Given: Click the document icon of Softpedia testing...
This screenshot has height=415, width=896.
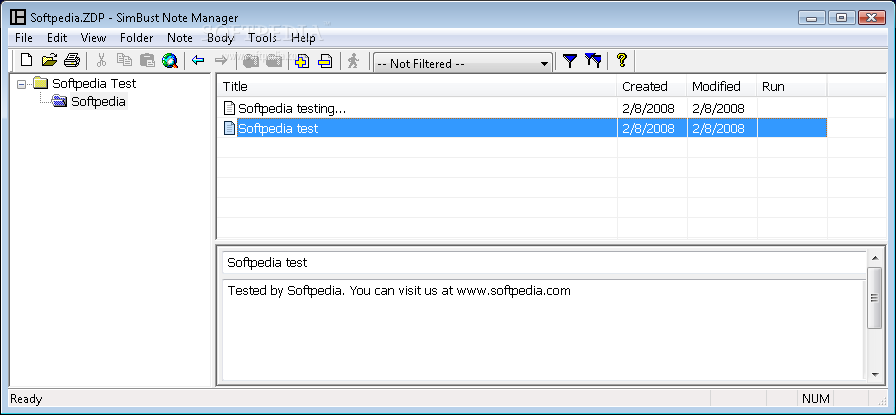Looking at the screenshot, I should point(229,107).
